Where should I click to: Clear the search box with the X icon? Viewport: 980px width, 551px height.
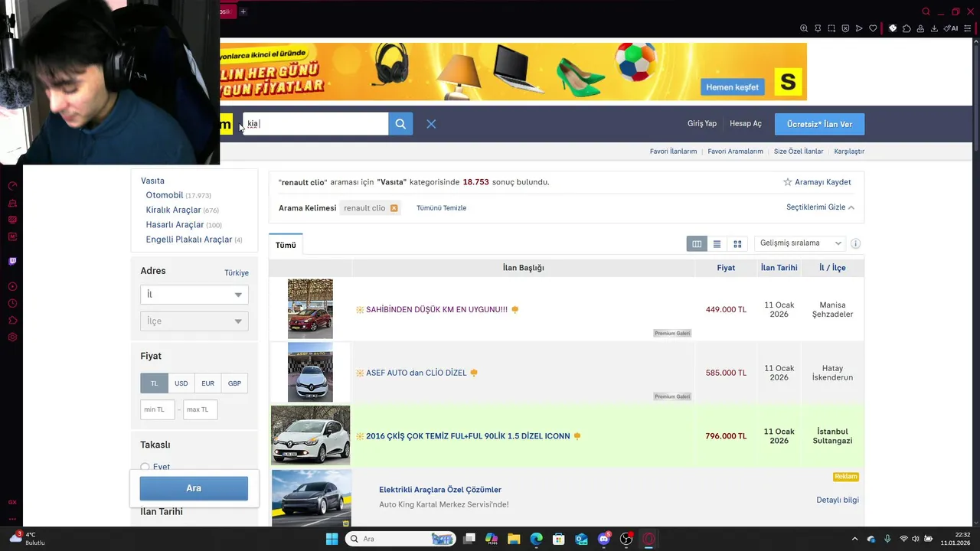431,124
